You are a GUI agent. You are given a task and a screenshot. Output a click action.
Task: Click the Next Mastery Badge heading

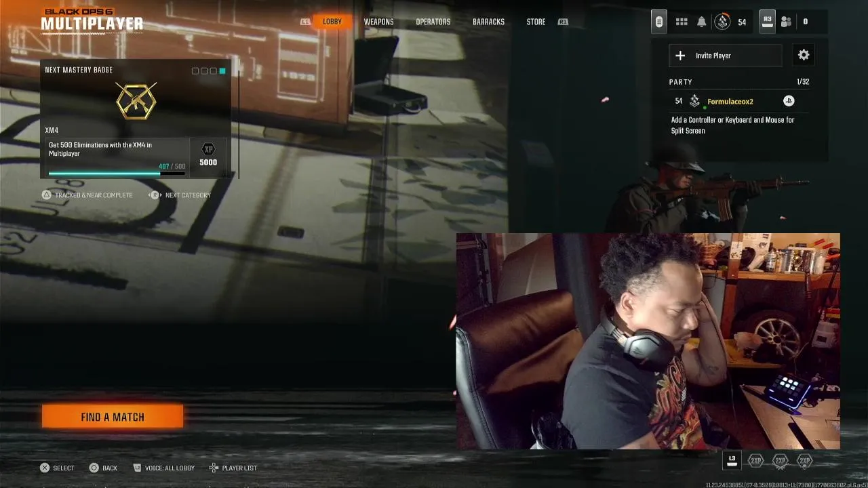(79, 70)
